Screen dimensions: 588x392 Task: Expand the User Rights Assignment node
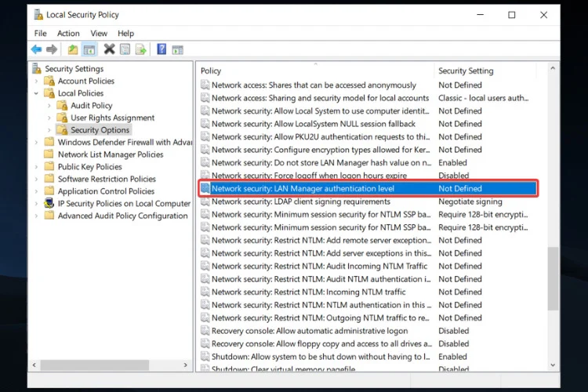pos(49,118)
